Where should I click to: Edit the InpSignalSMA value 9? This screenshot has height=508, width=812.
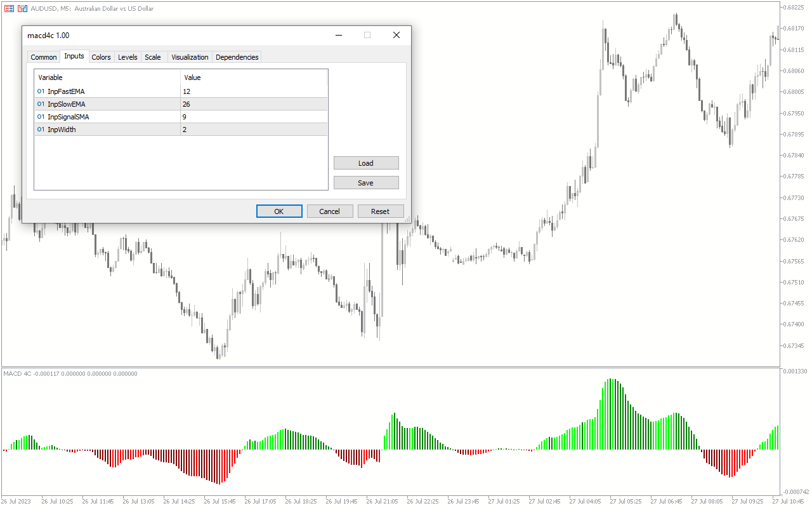(254, 117)
